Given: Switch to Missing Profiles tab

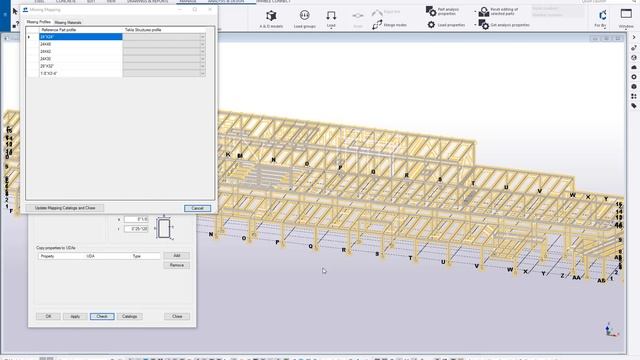Looking at the screenshot, I should click(39, 22).
